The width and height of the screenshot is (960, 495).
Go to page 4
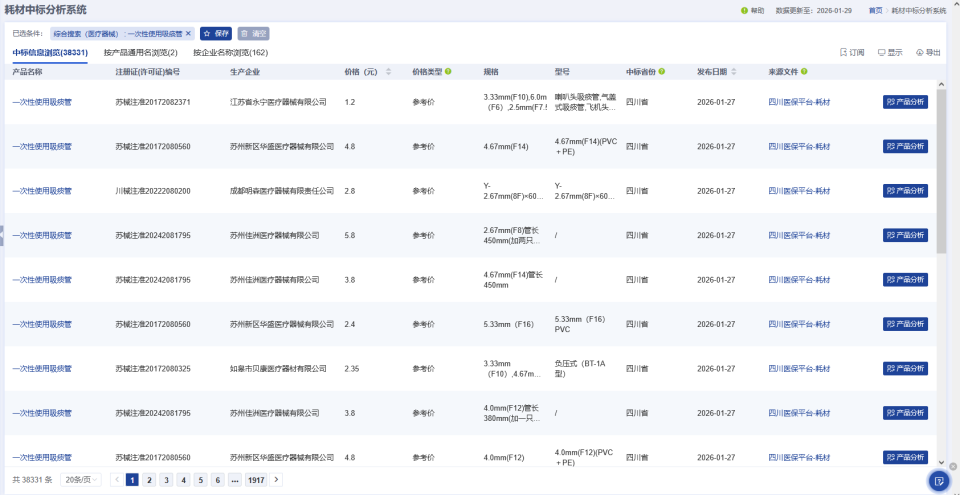pos(183,480)
